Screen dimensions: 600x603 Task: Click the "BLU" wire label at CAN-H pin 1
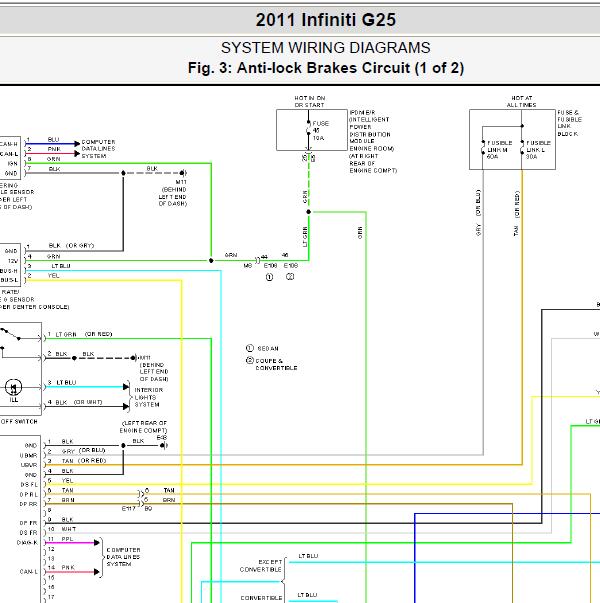click(x=53, y=139)
